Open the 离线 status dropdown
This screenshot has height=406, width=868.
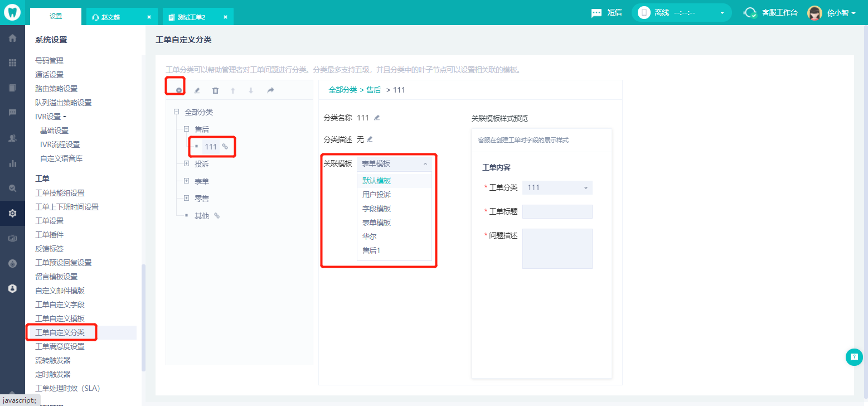[x=682, y=12]
